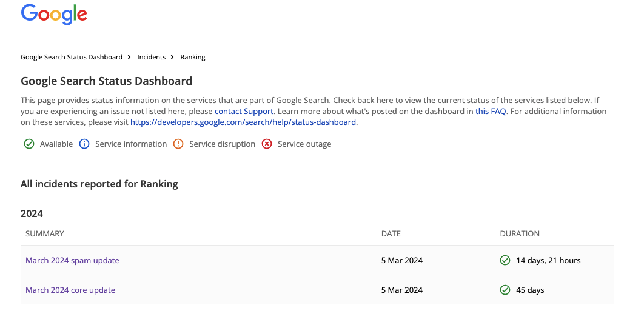Click the green Available status icon in legend
This screenshot has height=325, width=644.
(29, 144)
